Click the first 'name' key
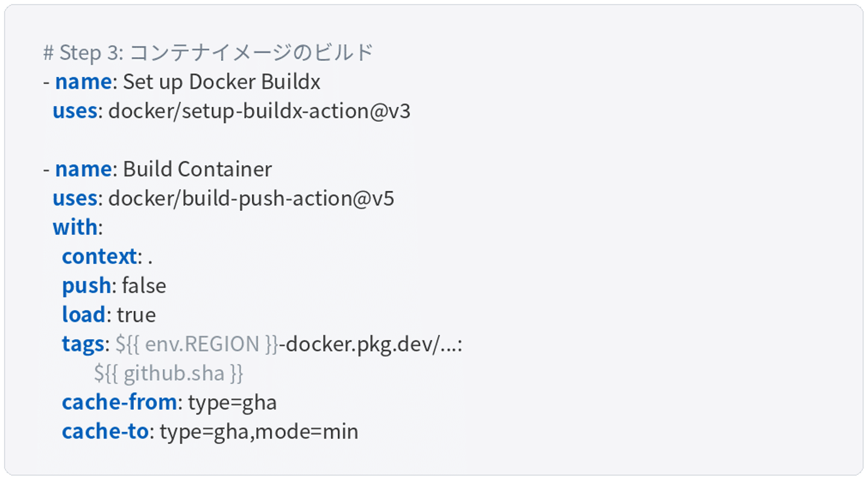Image resolution: width=868 pixels, height=480 pixels. click(83, 82)
